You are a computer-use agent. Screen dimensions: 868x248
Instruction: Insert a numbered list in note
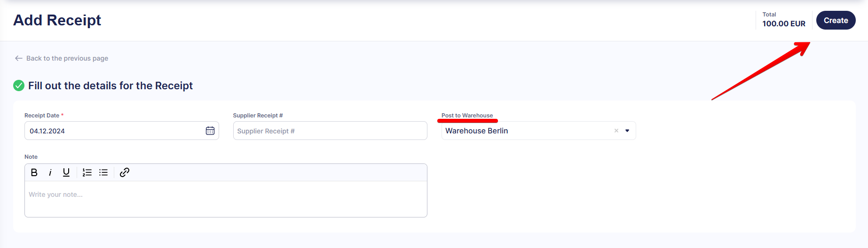tap(87, 172)
